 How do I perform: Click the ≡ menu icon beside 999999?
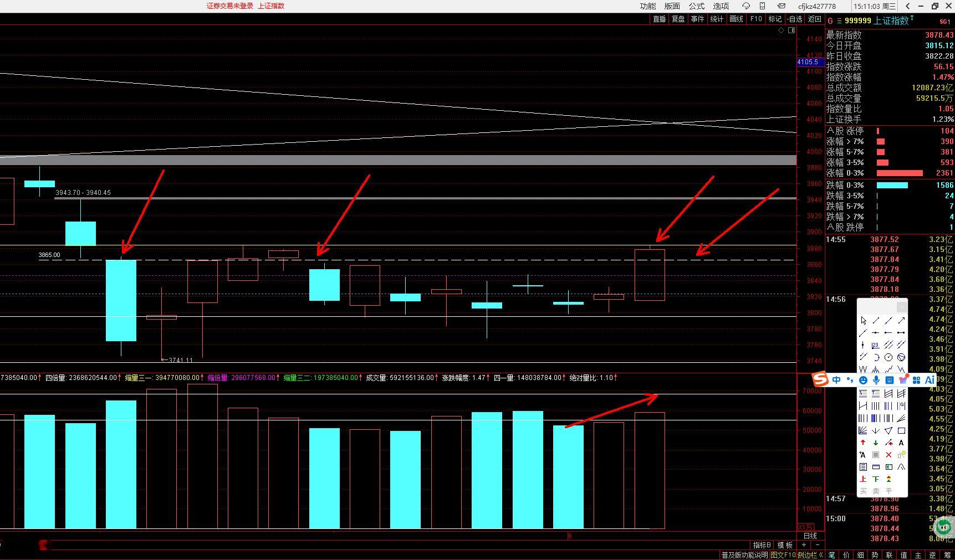[839, 20]
